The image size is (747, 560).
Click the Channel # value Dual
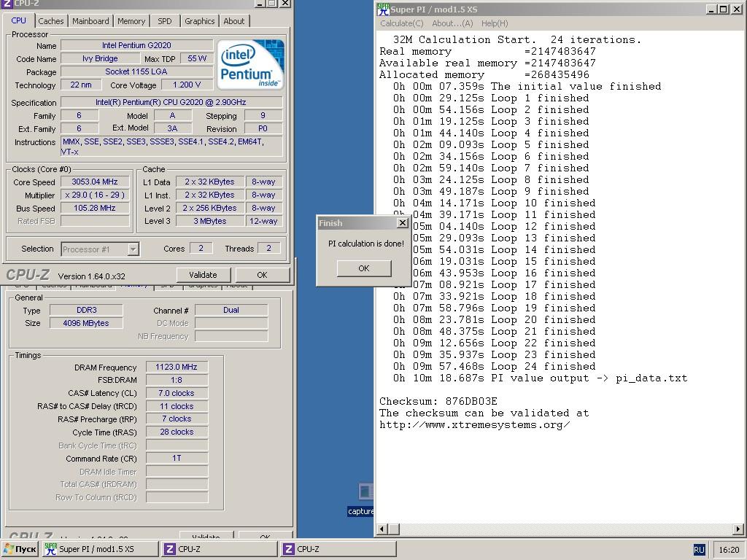(231, 310)
